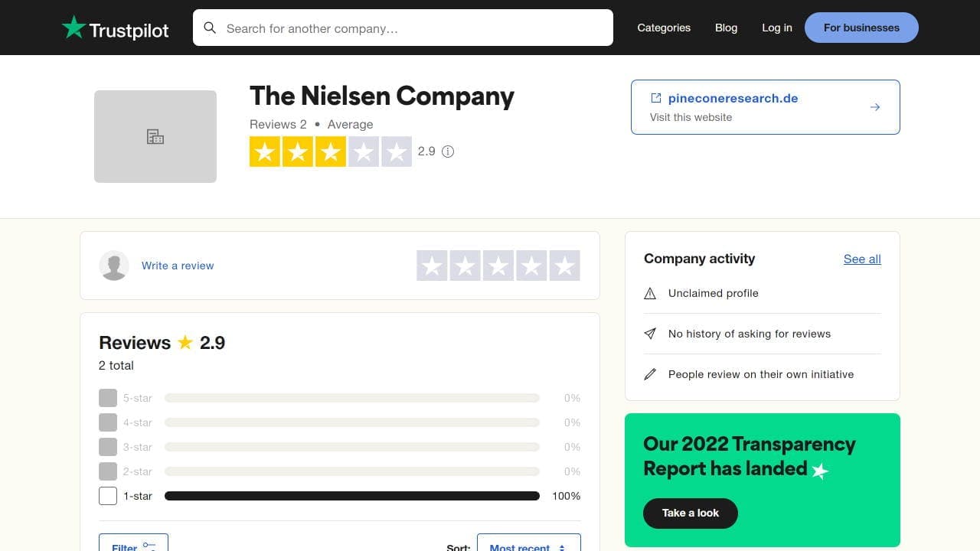Click the Trustpilot logo
The height and width of the screenshot is (551, 980).
pos(115,28)
